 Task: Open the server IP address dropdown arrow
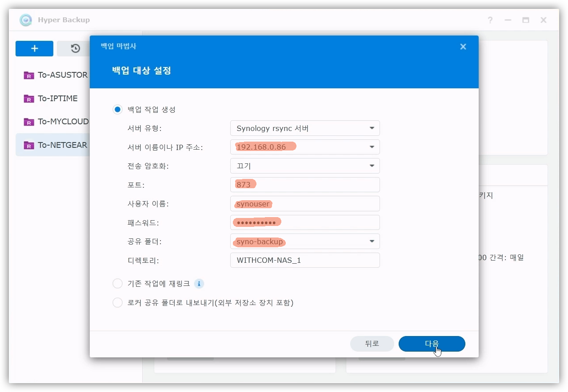pyautogui.click(x=372, y=147)
